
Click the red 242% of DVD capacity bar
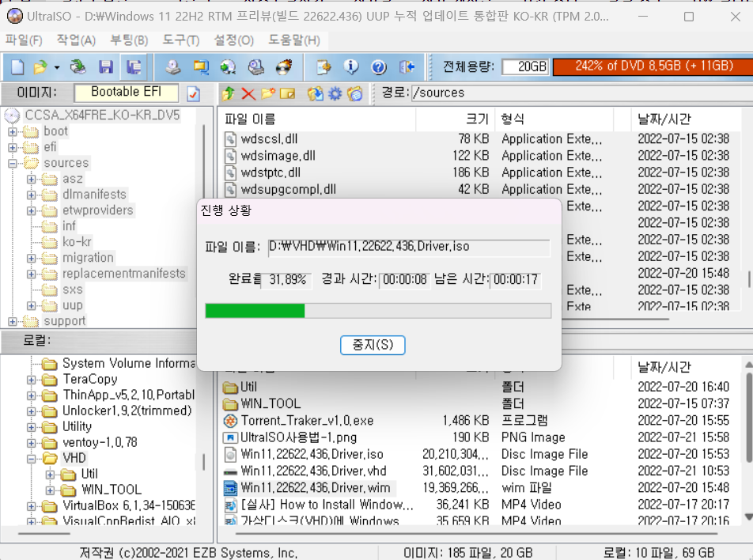653,66
